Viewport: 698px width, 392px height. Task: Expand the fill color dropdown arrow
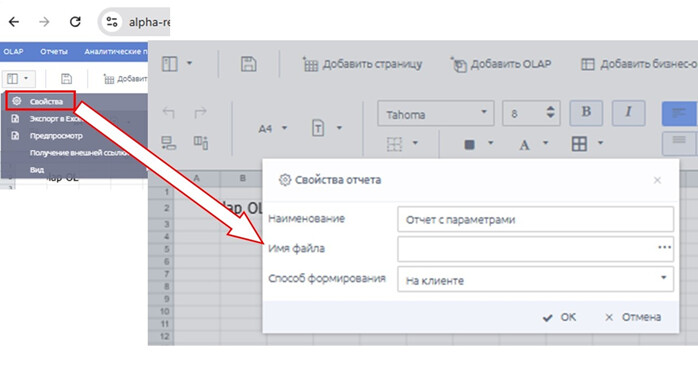point(490,143)
